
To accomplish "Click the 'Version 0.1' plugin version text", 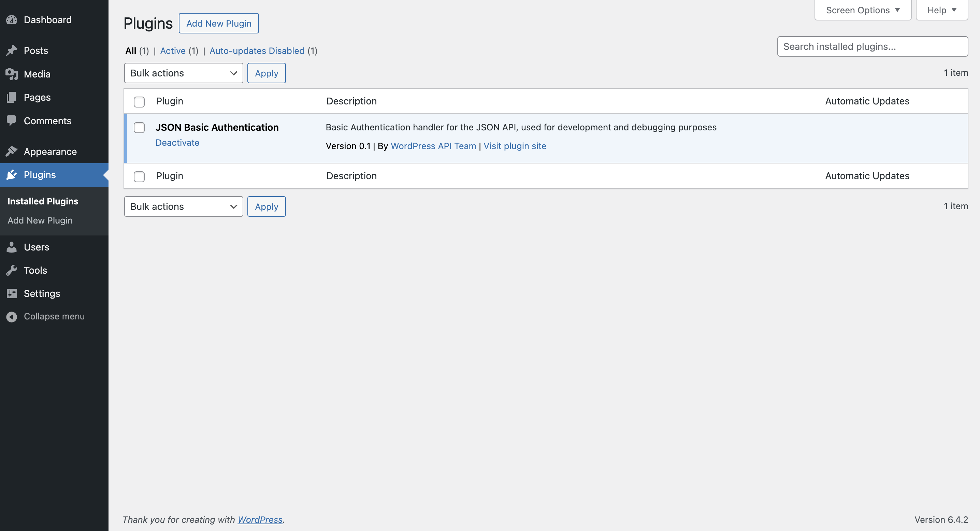I will [348, 146].
